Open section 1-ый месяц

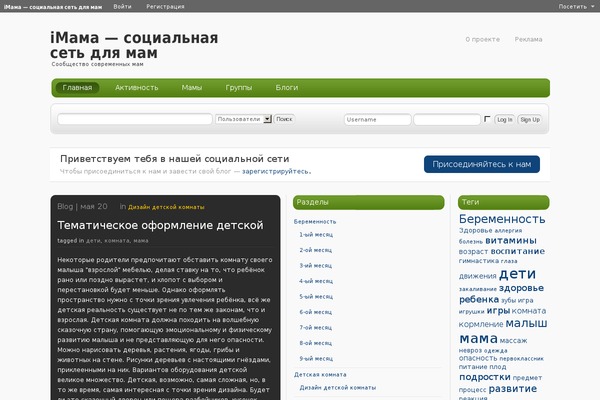tap(316, 235)
